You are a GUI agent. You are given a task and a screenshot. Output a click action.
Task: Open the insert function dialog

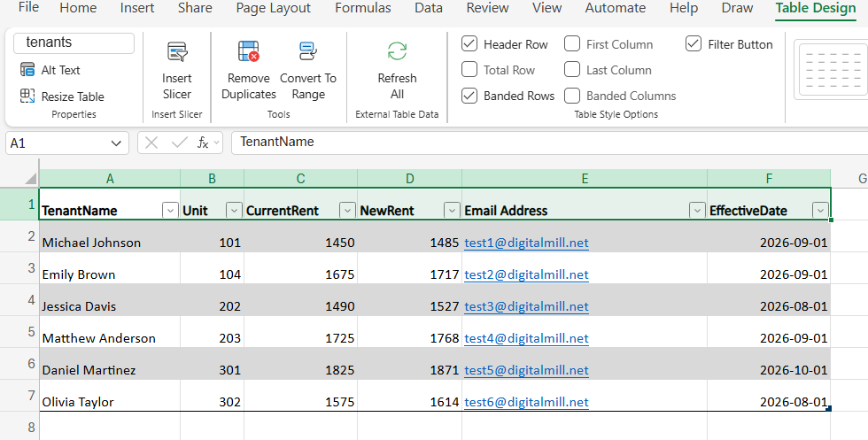[x=203, y=143]
